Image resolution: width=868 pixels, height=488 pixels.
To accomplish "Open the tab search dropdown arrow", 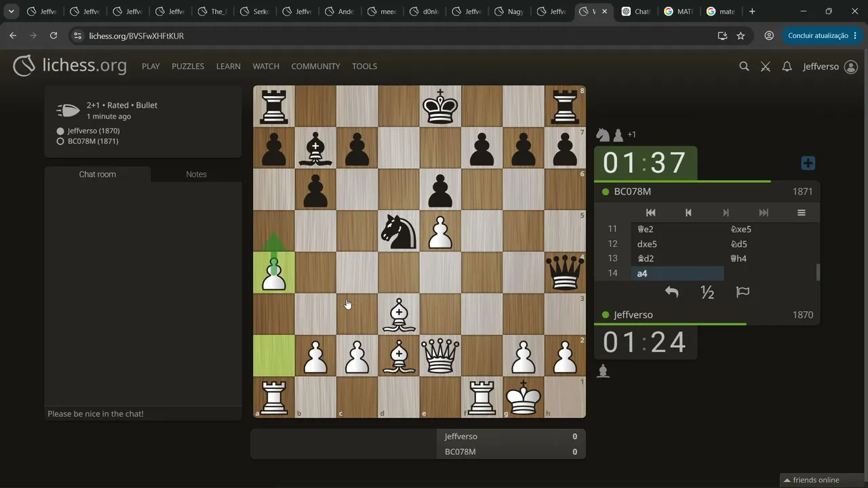I will click(11, 12).
